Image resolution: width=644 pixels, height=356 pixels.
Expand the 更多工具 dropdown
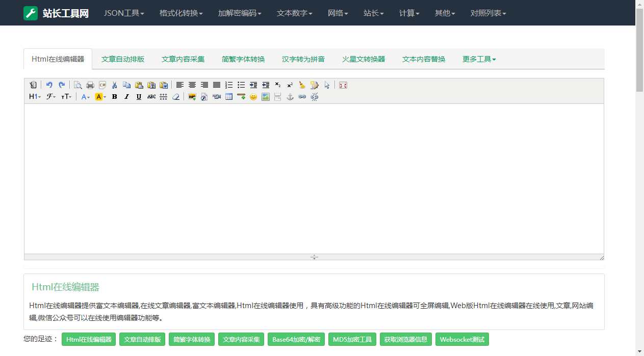[478, 59]
